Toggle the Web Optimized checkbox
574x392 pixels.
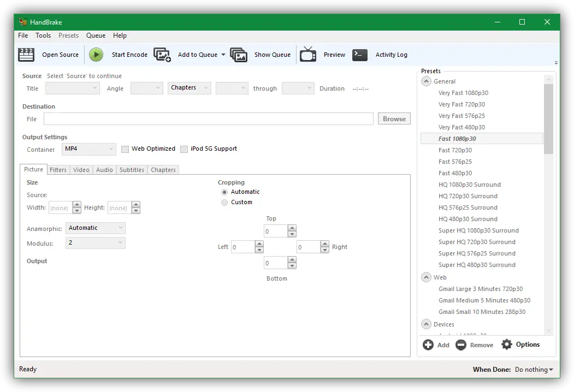pyautogui.click(x=125, y=149)
